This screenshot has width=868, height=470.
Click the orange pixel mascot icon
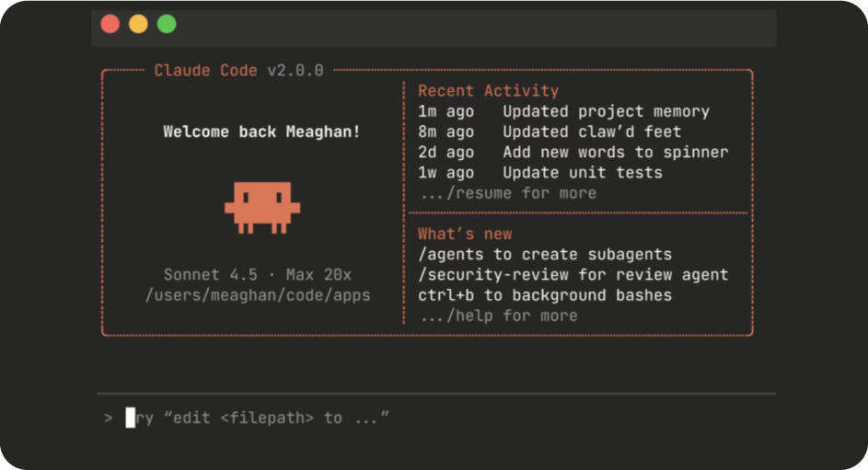262,207
